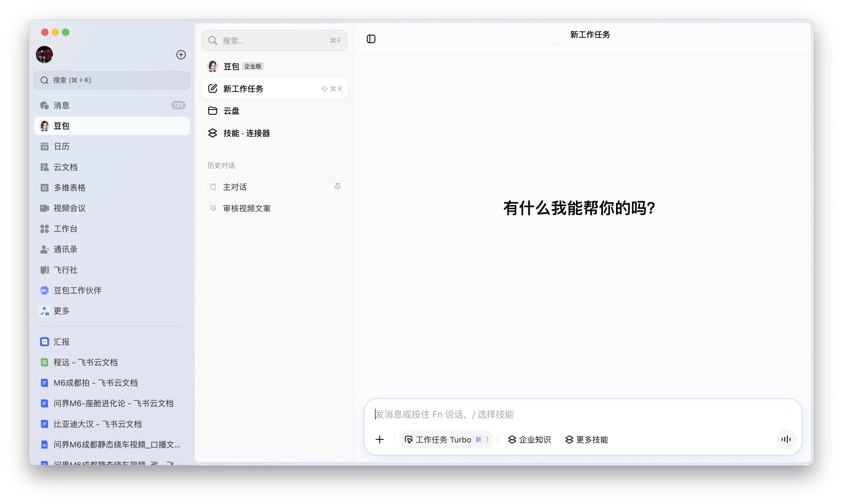This screenshot has width=843, height=504.
Task: Open 主对话 conversation
Action: pyautogui.click(x=274, y=187)
